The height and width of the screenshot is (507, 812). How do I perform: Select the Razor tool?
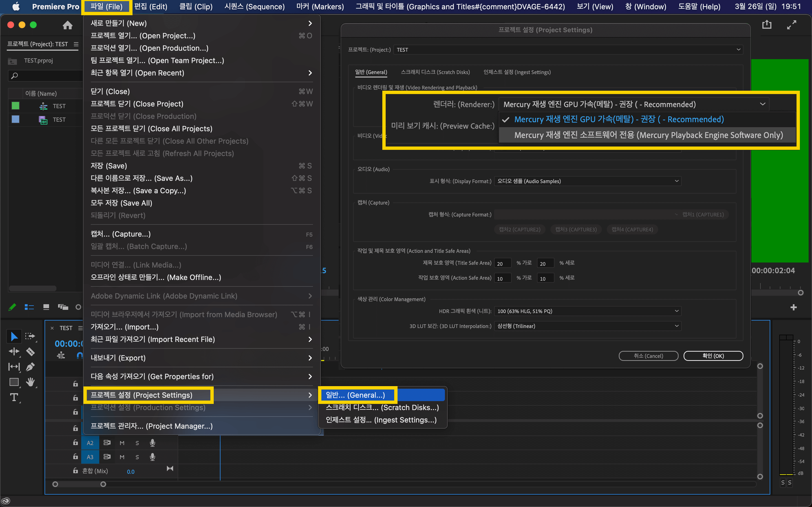point(30,352)
